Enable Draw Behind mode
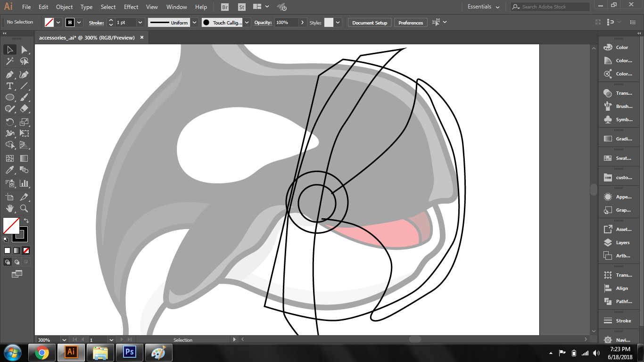The width and height of the screenshot is (644, 362). [17, 262]
